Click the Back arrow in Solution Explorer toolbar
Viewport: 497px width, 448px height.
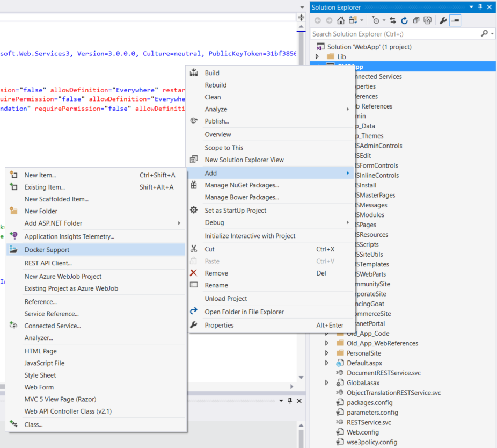tap(318, 20)
